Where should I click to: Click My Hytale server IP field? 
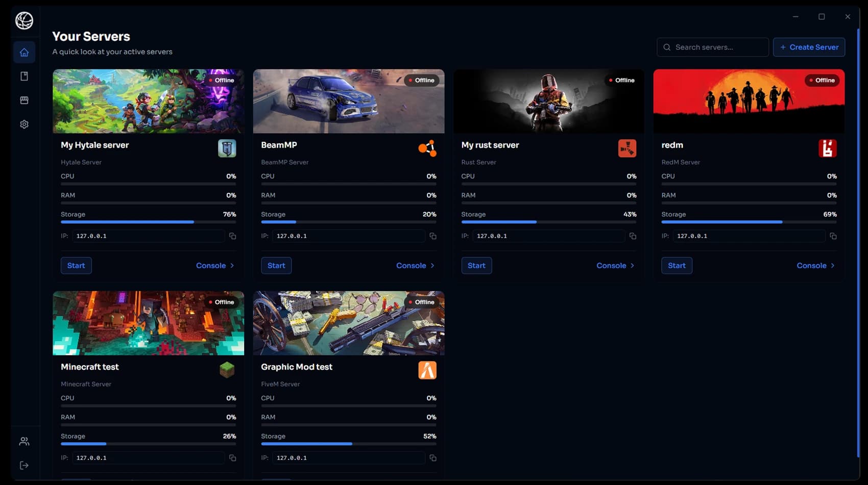[x=148, y=236]
